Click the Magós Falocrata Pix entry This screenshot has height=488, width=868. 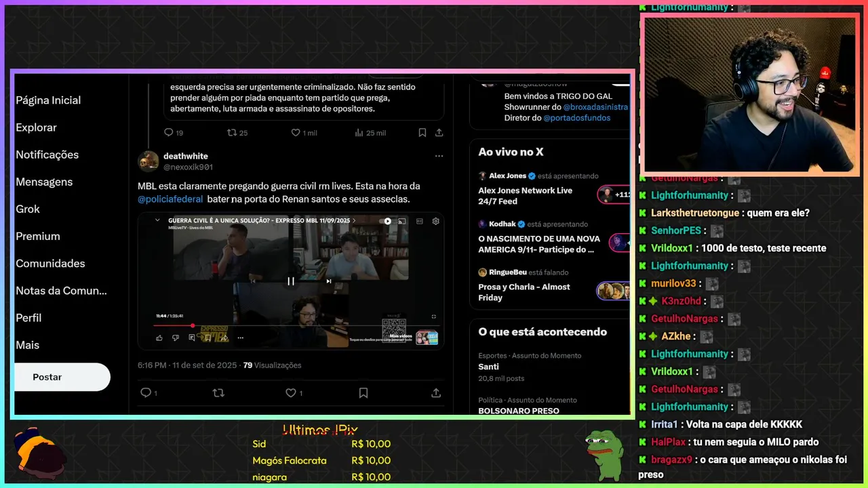coord(321,460)
